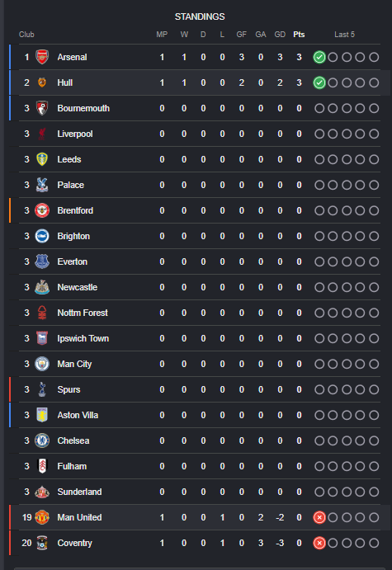Sort standings by the Pts column
Screen dimensions: 392x570
point(299,35)
